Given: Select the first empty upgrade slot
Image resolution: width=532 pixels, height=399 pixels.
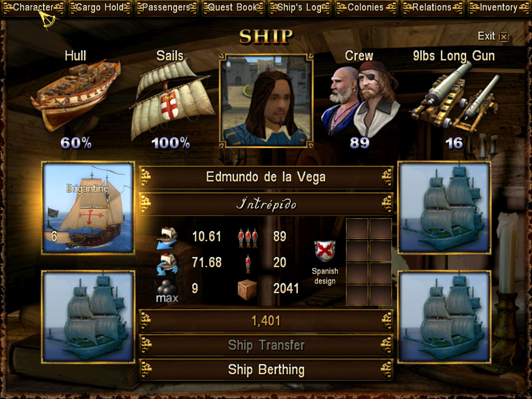Looking at the screenshot, I should click(x=357, y=229).
